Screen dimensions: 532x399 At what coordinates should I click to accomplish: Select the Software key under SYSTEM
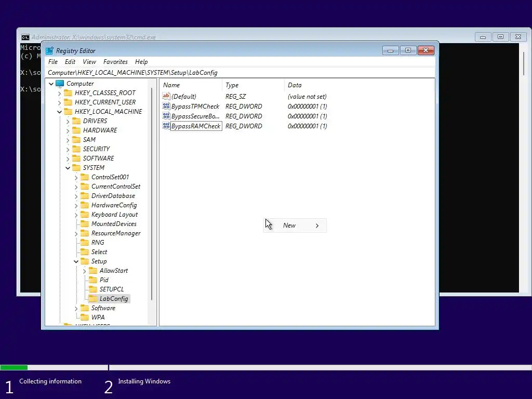pyautogui.click(x=103, y=308)
